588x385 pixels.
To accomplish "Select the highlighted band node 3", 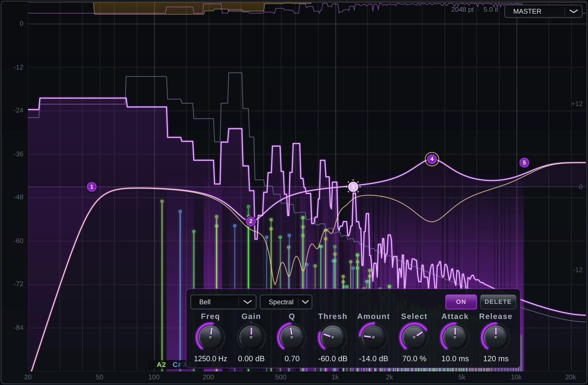I will point(353,186).
